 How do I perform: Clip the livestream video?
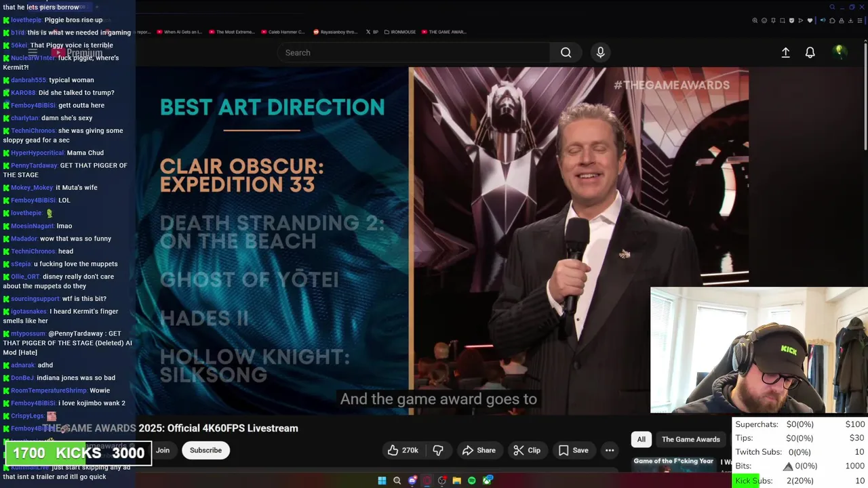click(x=527, y=450)
